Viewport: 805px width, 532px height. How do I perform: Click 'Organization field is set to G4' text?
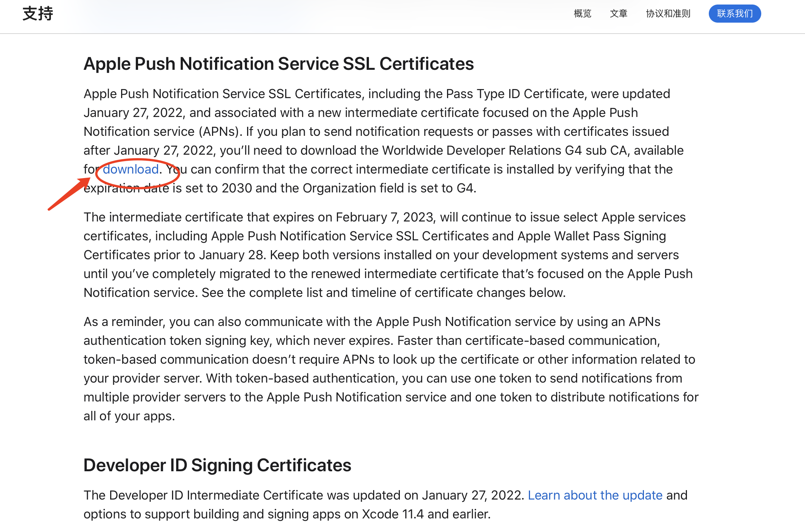click(388, 188)
